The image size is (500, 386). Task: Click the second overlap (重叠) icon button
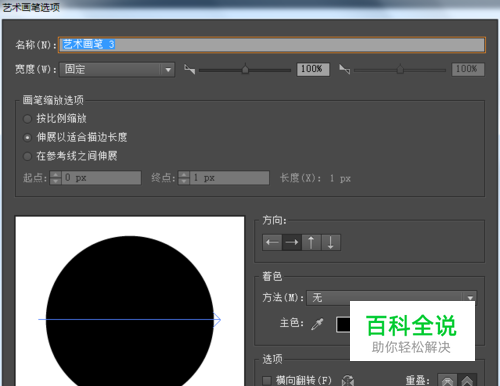[x=467, y=380]
